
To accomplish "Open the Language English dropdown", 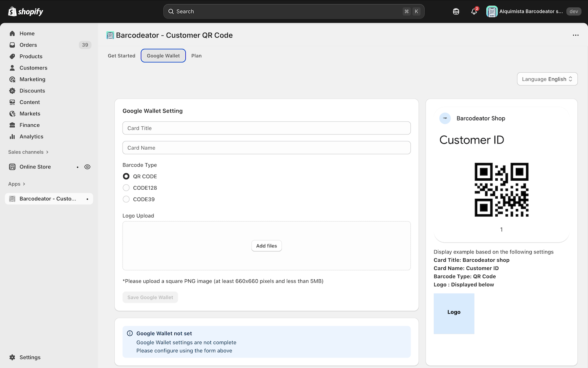I will click(547, 79).
